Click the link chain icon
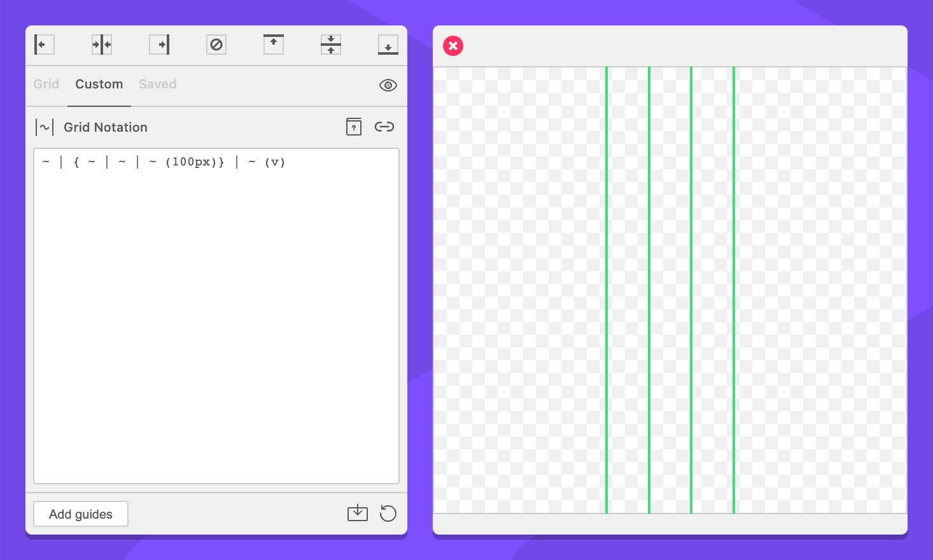Image resolution: width=933 pixels, height=560 pixels. pos(384,127)
